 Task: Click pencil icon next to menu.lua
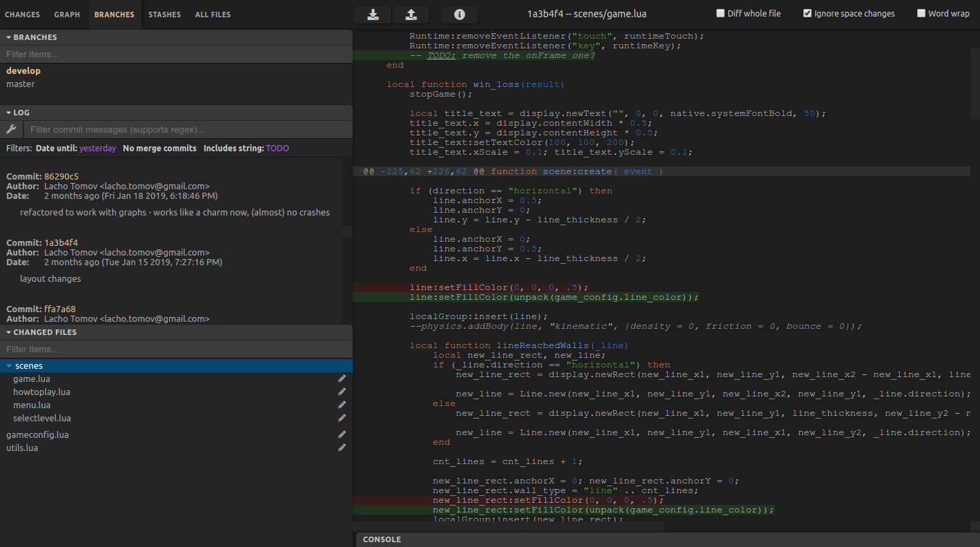[342, 405]
